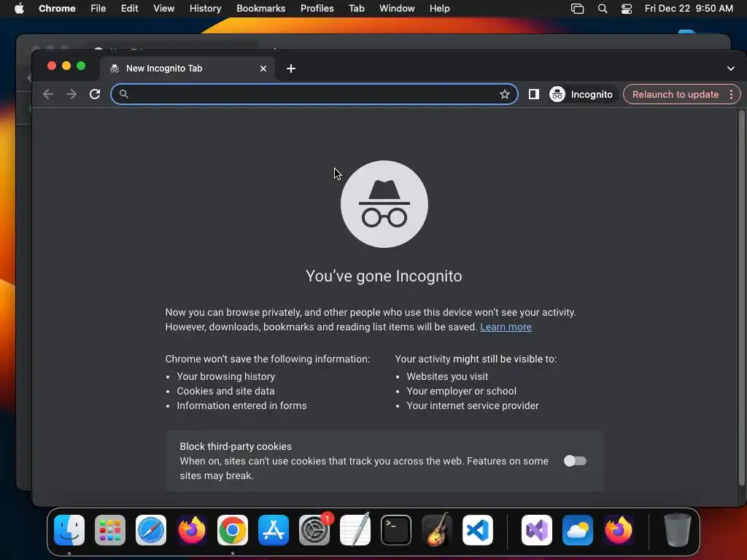This screenshot has height=560, width=747.
Task: Open the Help menu
Action: click(439, 9)
